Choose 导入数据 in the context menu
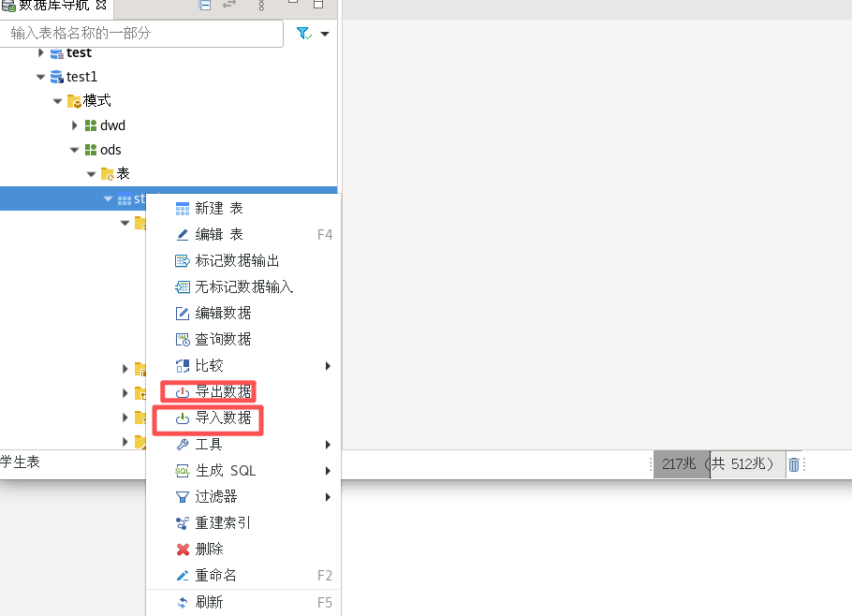Image resolution: width=852 pixels, height=616 pixels. [222, 418]
